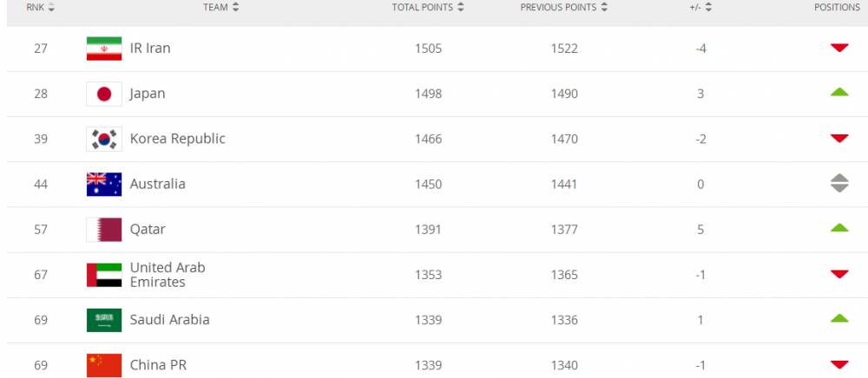Sort by the +/- column
Screen dimensions: 868x378
[700, 8]
